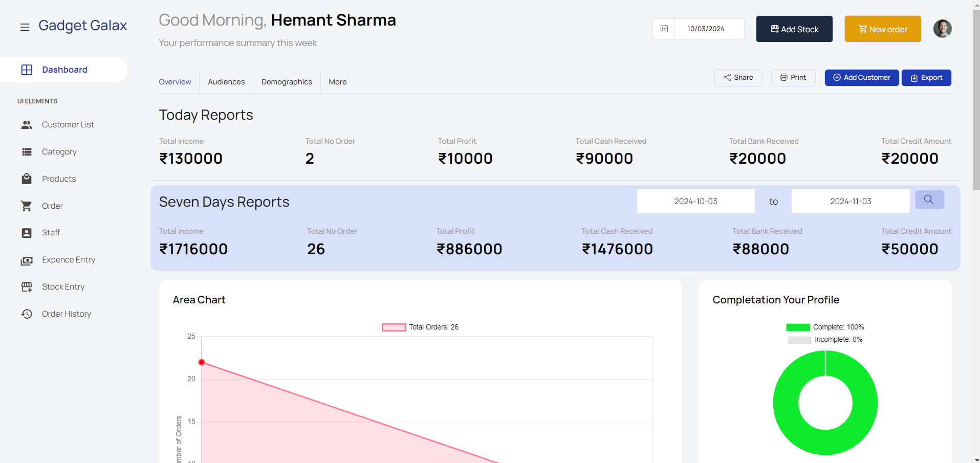
Task: Click the Order History clock icon
Action: 27,314
